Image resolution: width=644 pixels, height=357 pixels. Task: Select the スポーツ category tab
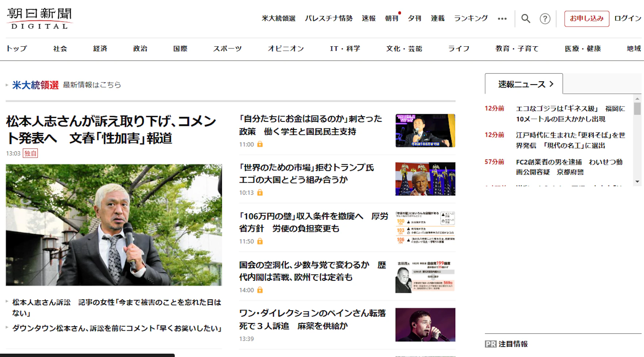(227, 48)
